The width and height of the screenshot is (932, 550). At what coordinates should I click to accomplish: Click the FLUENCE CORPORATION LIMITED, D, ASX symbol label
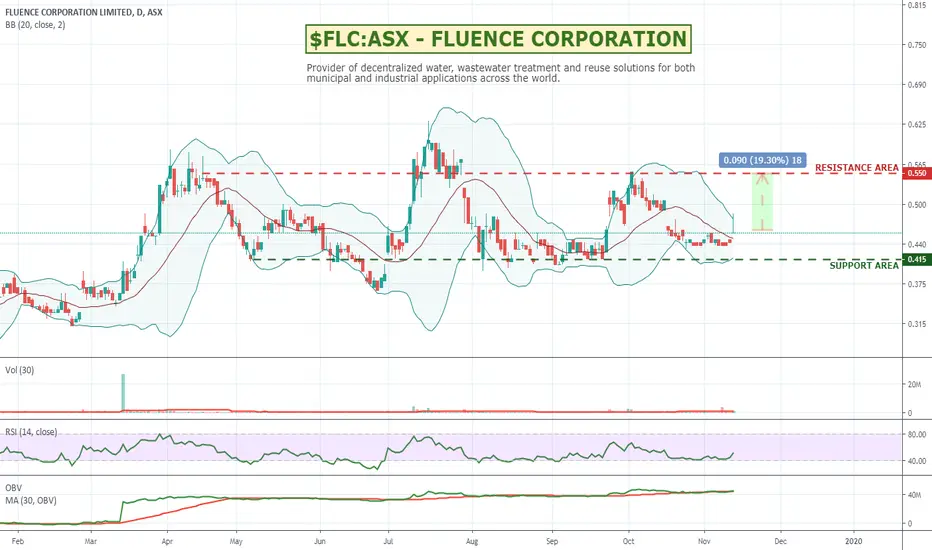84,12
